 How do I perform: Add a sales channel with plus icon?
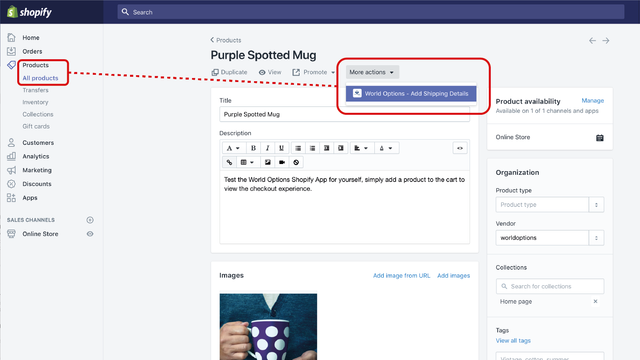point(90,220)
